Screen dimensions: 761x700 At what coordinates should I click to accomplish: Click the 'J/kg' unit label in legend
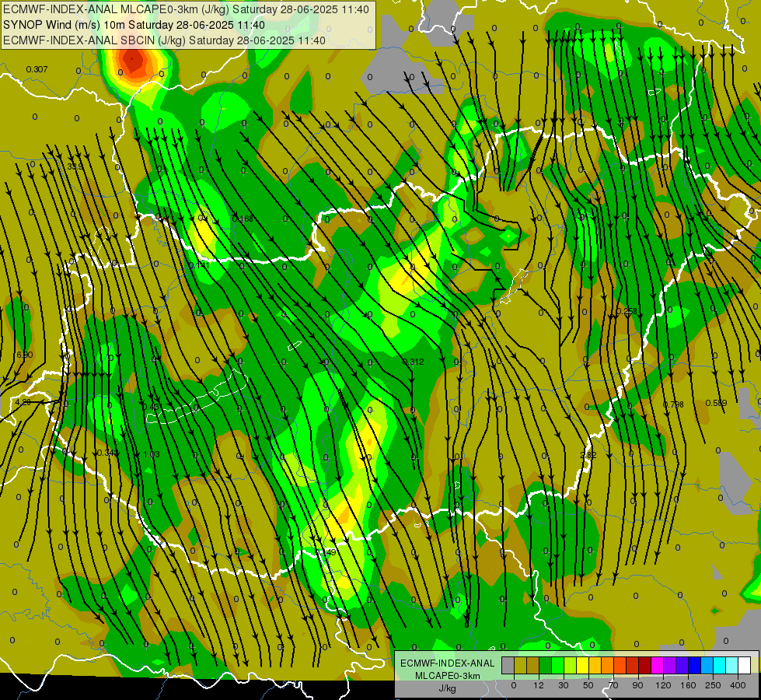448,688
